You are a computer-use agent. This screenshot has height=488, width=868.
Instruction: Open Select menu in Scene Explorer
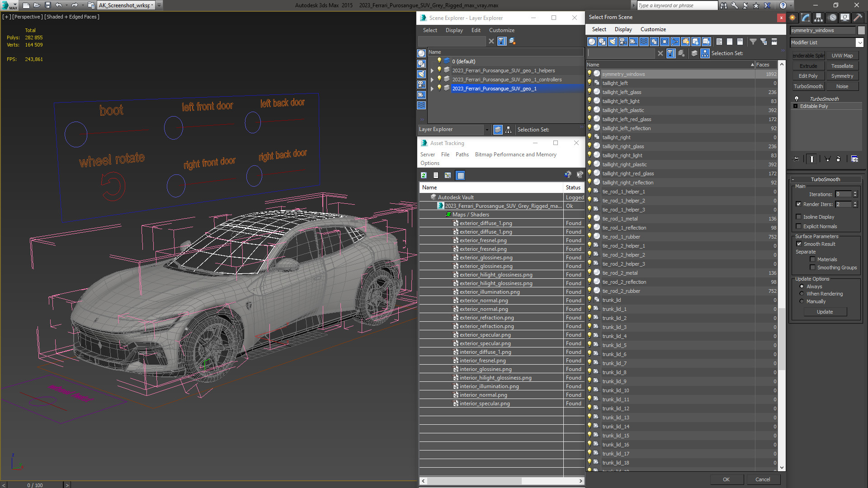(x=430, y=30)
